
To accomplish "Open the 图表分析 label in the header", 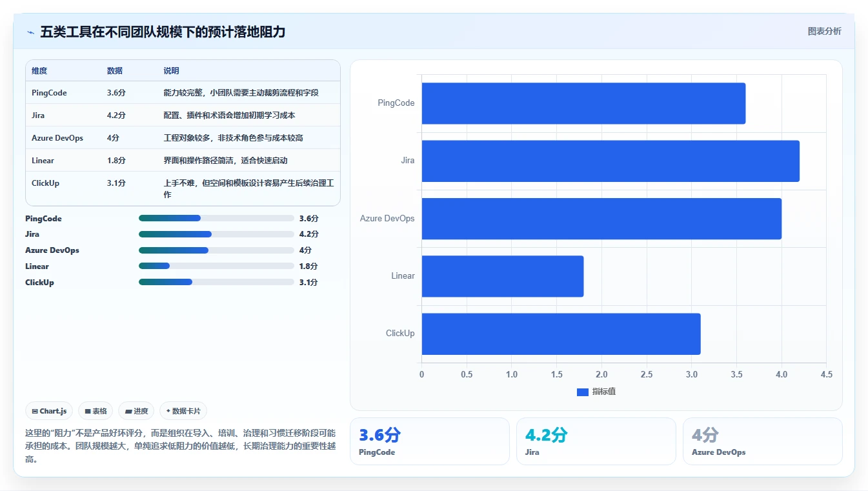I will 824,31.
